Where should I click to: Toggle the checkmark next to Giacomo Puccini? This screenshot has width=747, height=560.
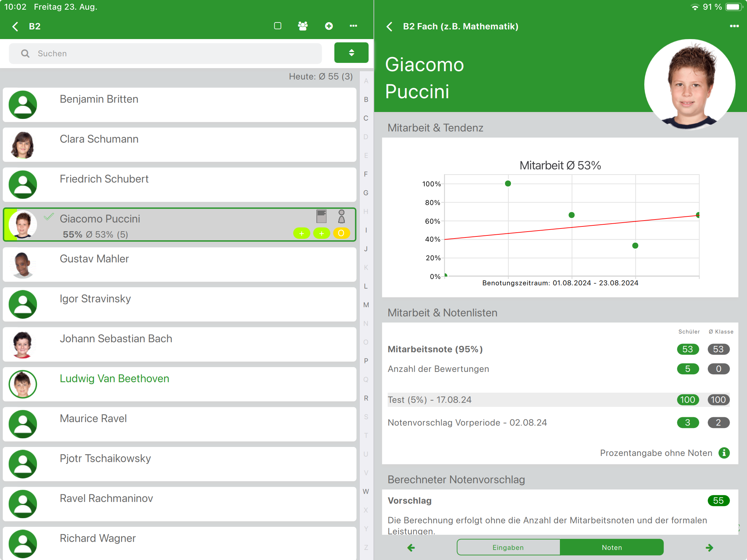tap(49, 217)
